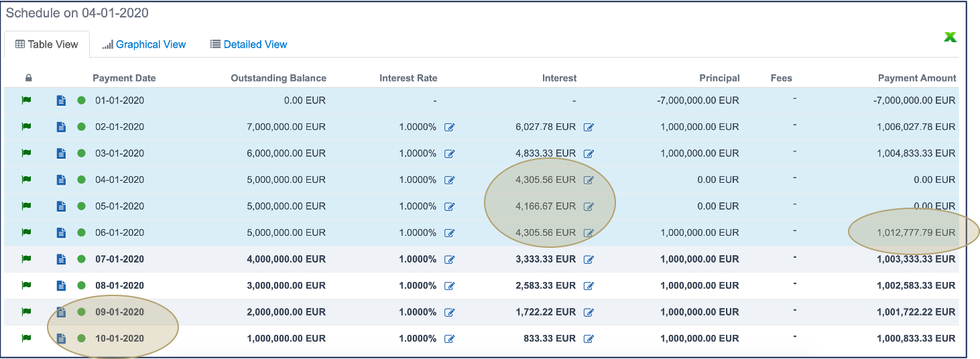The image size is (980, 359).
Task: Click the lock icon in table header
Action: [x=28, y=78]
